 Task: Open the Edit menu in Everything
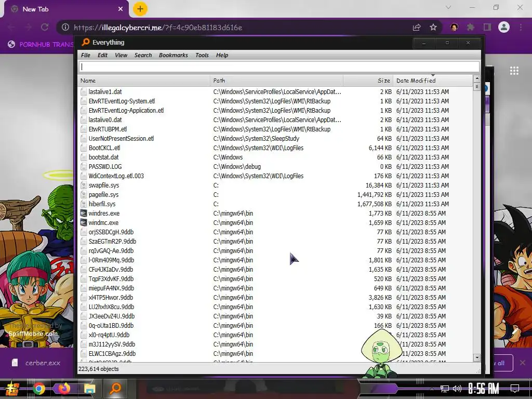pos(102,55)
